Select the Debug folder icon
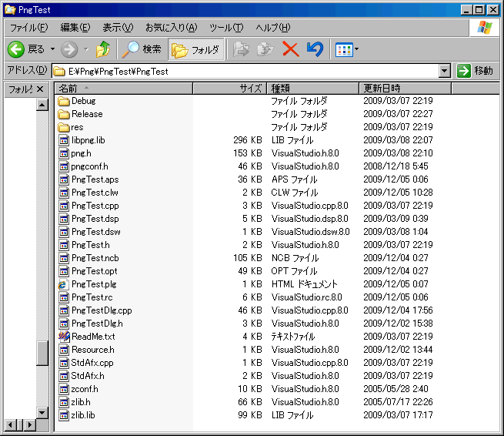504x436 pixels. 64,101
